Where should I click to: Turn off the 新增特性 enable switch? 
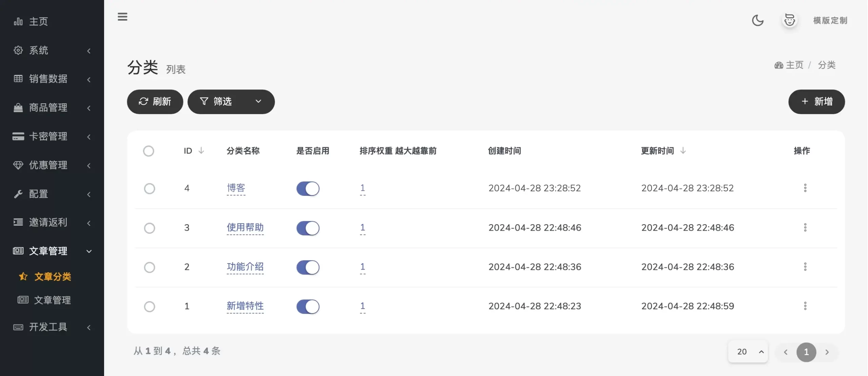(307, 306)
